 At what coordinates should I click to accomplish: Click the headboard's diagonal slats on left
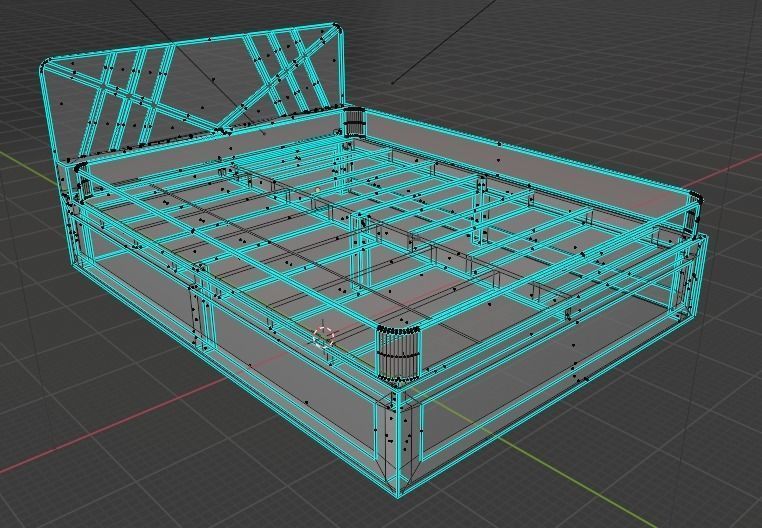126,97
